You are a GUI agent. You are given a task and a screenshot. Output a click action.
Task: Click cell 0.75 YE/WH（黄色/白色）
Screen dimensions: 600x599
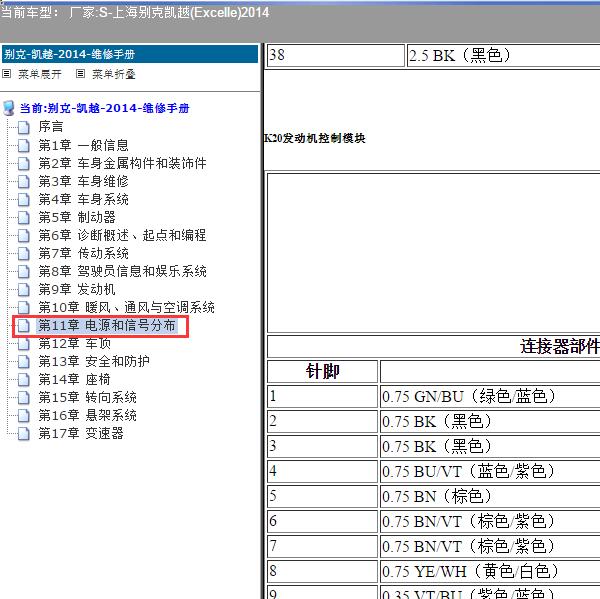coord(490,572)
